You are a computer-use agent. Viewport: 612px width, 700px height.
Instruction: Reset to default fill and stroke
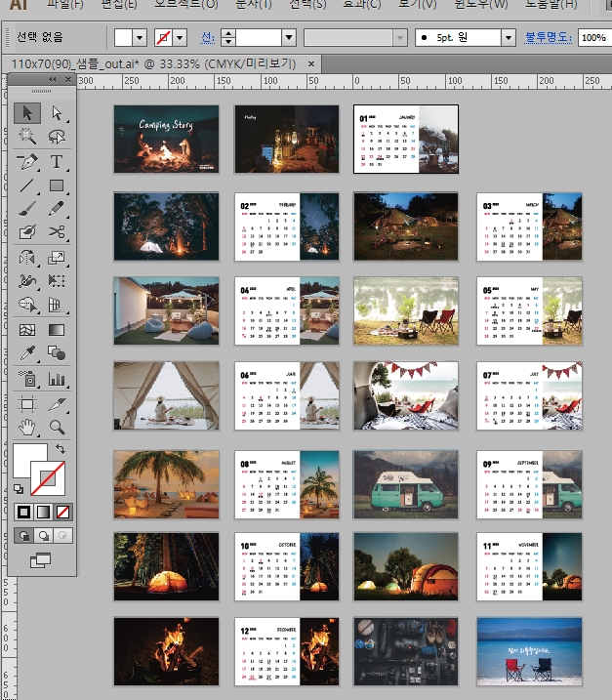point(19,489)
